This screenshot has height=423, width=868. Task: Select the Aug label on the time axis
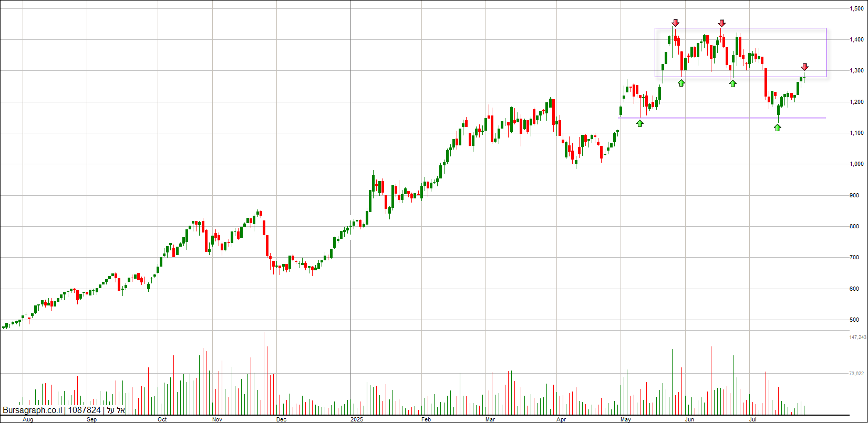pyautogui.click(x=28, y=420)
